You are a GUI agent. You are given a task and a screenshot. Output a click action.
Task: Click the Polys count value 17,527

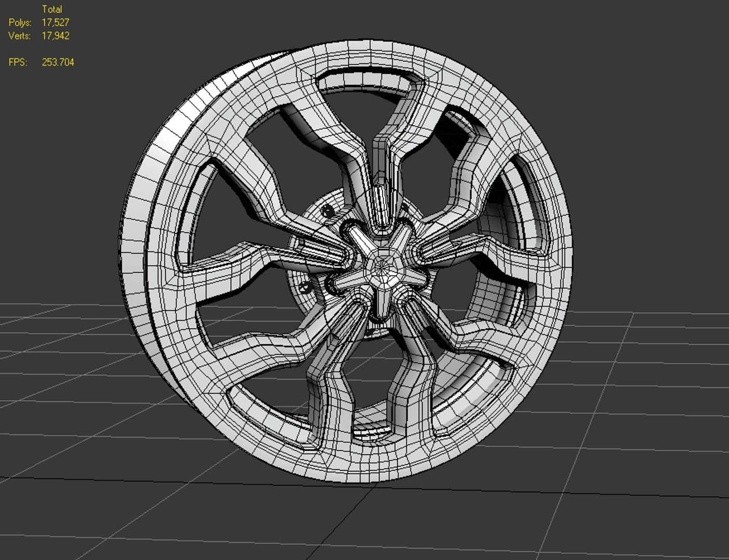(x=55, y=23)
